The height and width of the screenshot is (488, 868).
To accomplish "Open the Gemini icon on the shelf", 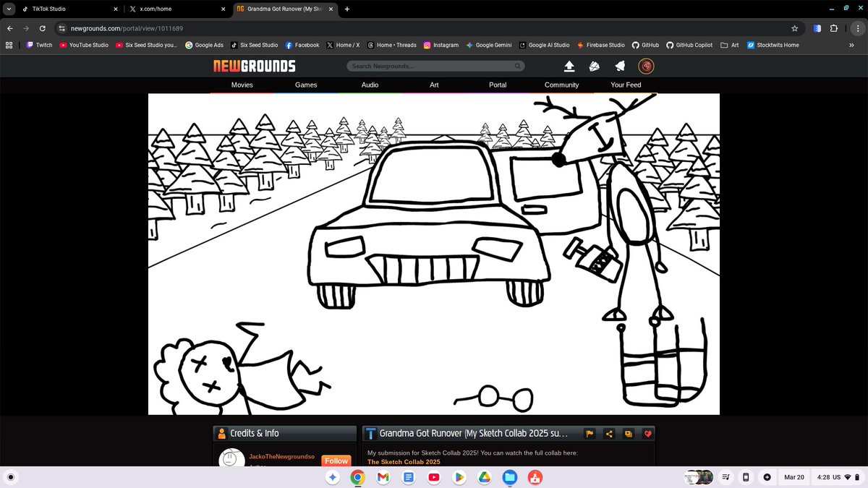I will (x=332, y=477).
